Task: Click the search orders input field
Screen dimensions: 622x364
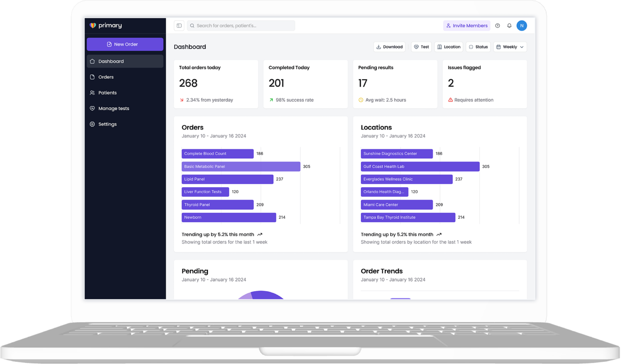Action: pyautogui.click(x=243, y=26)
